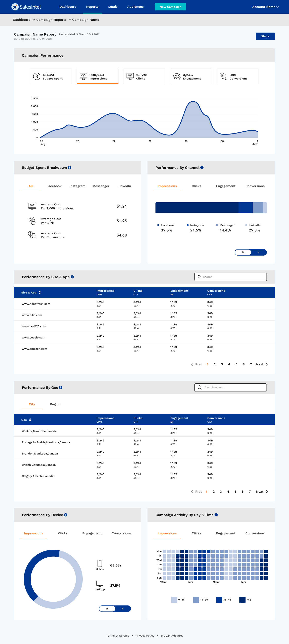Sort the Geo column using sort arrows
The image size is (289, 644).
30,420
